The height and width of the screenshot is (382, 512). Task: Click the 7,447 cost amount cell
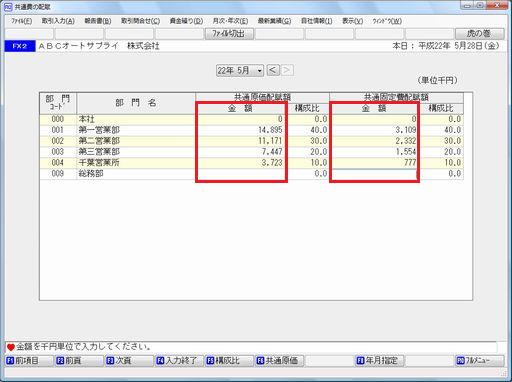[241, 152]
